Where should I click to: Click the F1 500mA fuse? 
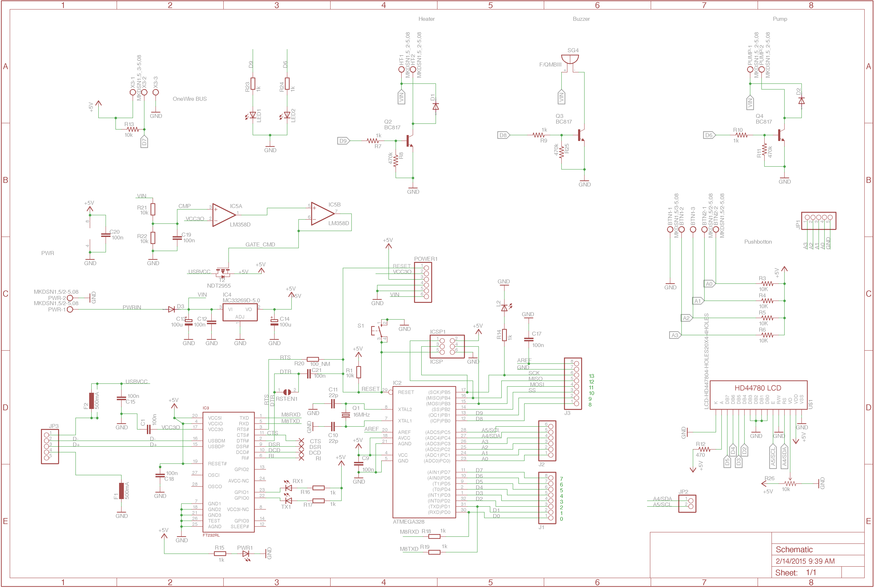pos(121,491)
